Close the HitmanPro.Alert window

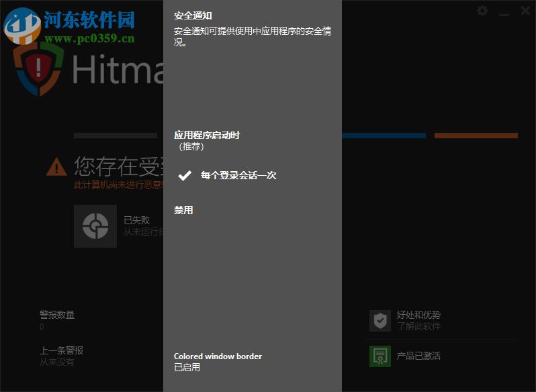(525, 11)
